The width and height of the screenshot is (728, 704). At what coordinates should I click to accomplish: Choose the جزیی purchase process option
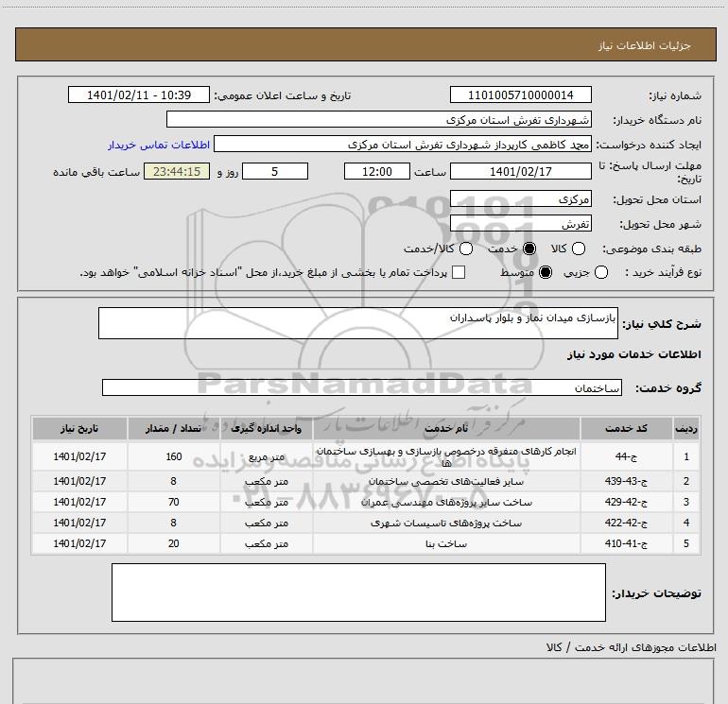pyautogui.click(x=600, y=272)
